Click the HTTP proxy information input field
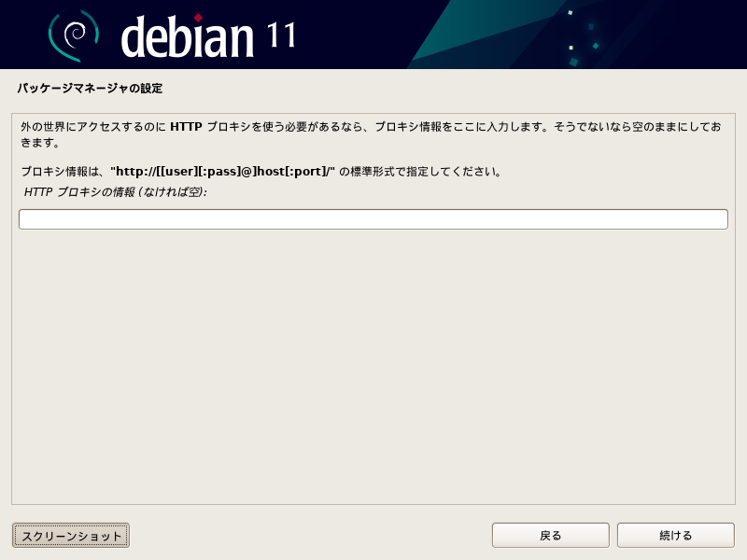The image size is (747, 560). (373, 219)
